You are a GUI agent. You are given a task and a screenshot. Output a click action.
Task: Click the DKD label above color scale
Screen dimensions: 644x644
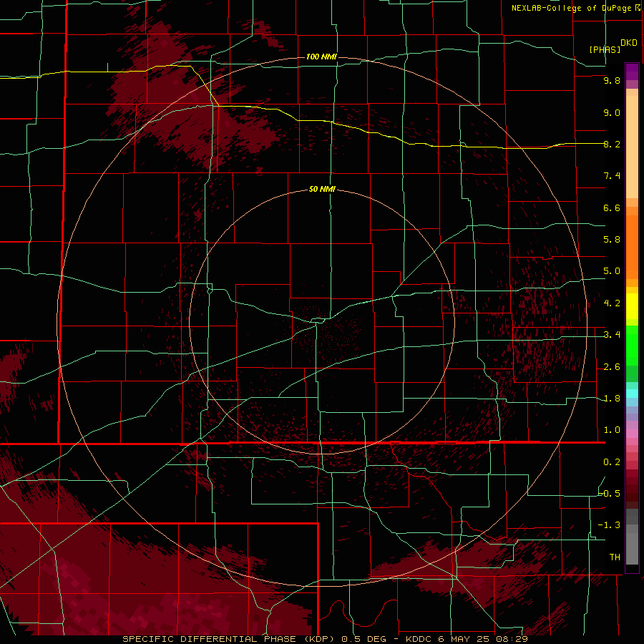pyautogui.click(x=629, y=42)
